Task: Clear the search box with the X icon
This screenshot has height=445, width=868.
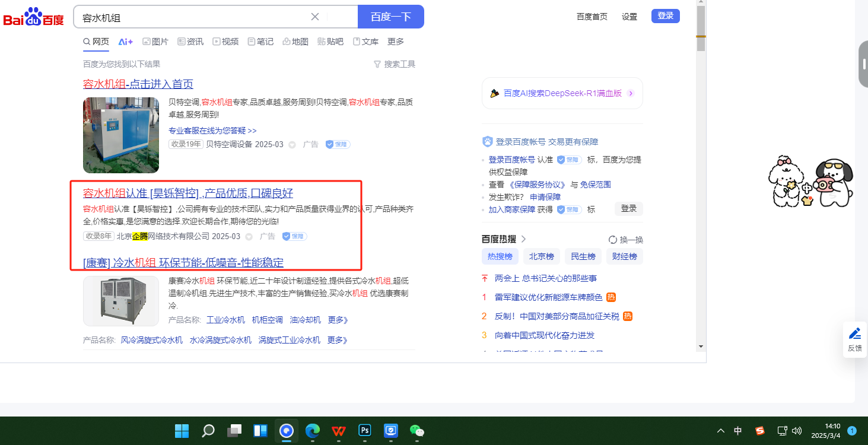Action: [315, 17]
